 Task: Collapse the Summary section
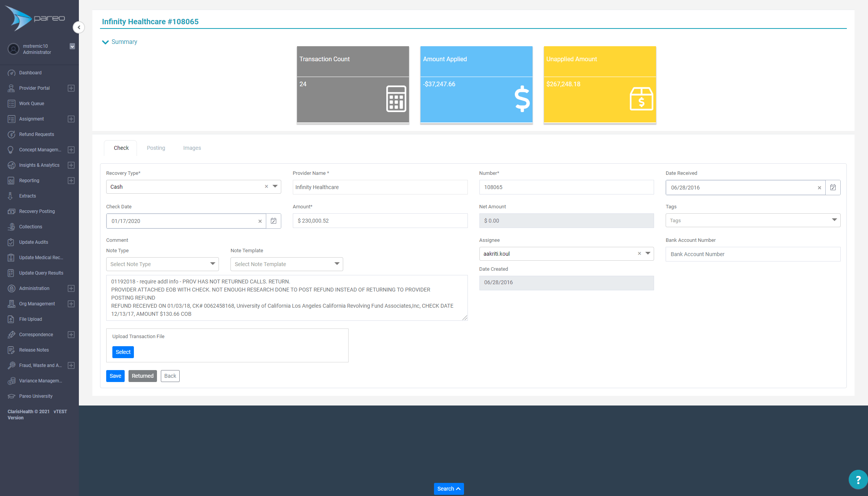120,42
